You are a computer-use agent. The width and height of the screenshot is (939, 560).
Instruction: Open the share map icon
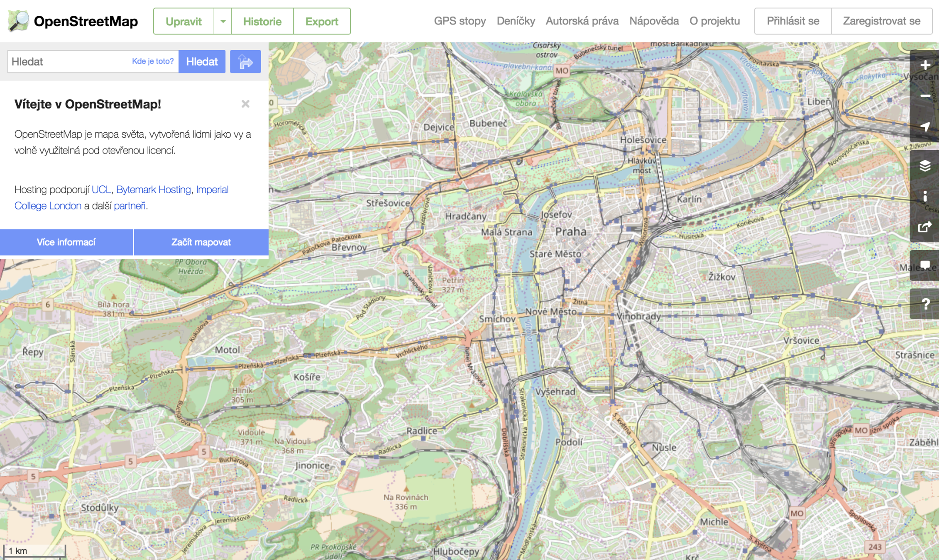tap(924, 227)
